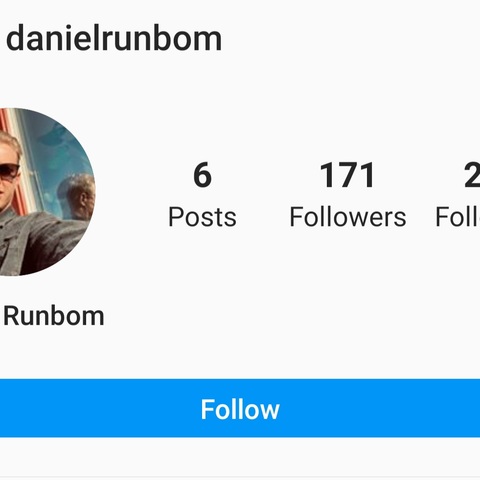
Task: Click the cut-off digit 2 at right edge
Action: (472, 175)
